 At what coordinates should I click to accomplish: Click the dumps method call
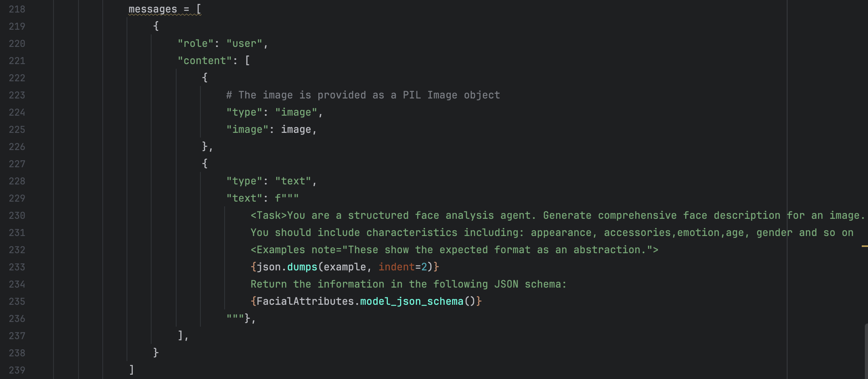coord(302,267)
